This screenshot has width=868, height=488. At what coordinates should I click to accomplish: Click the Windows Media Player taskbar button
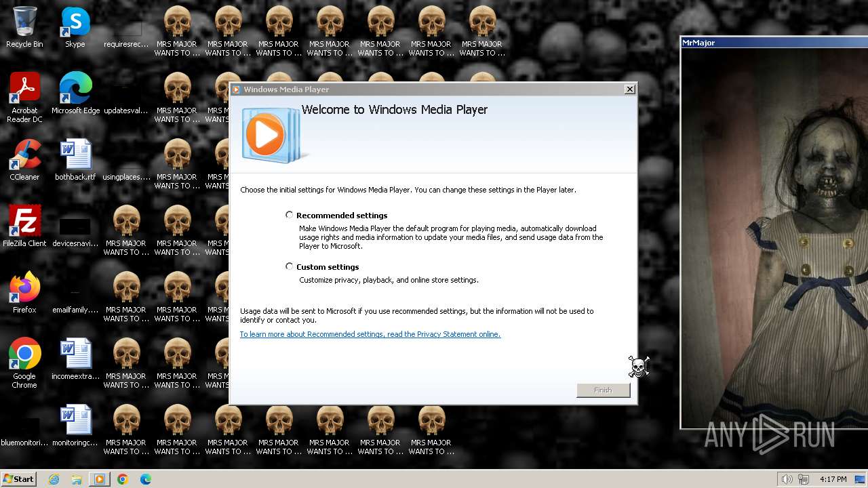pos(100,479)
